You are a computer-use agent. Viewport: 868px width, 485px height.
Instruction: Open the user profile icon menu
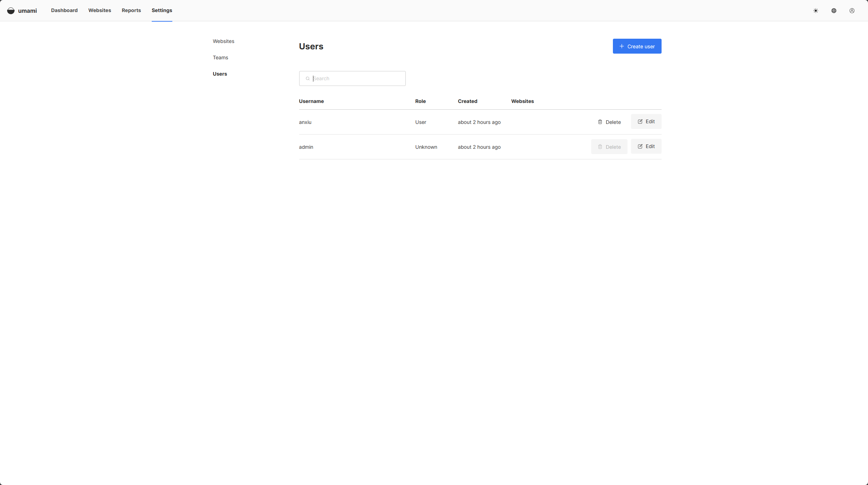(852, 11)
